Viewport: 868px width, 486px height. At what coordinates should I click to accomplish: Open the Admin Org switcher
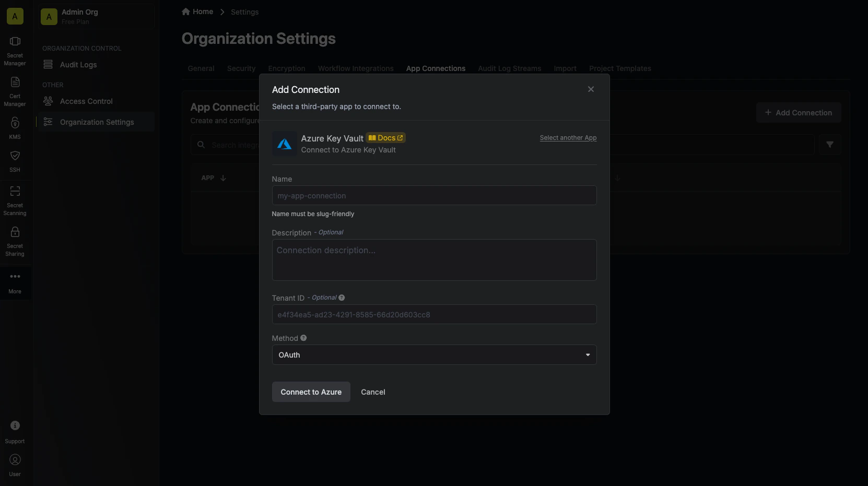pos(96,17)
